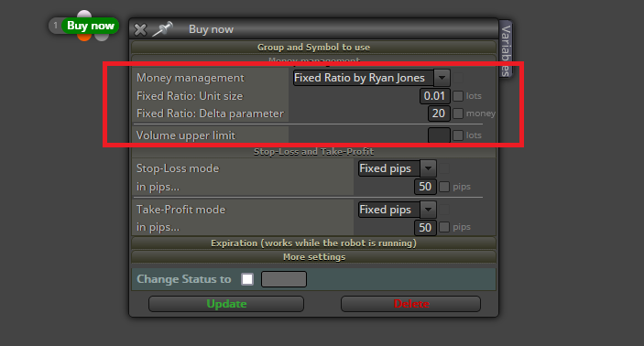Image resolution: width=644 pixels, height=346 pixels.
Task: Toggle the pips checkbox for Stop-Loss
Action: [x=444, y=187]
